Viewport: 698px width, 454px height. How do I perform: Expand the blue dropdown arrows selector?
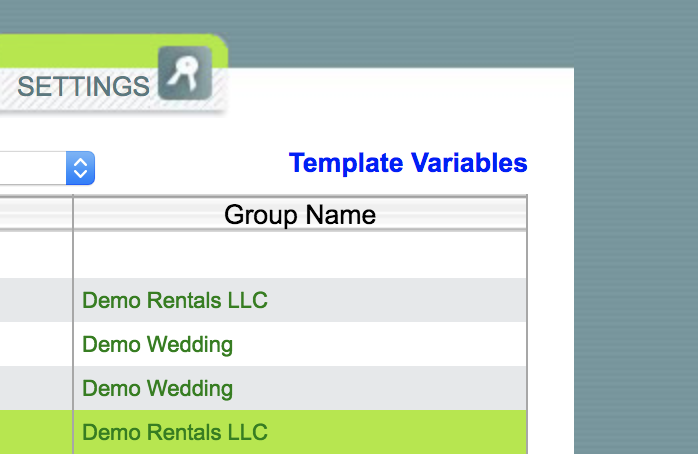(80, 168)
